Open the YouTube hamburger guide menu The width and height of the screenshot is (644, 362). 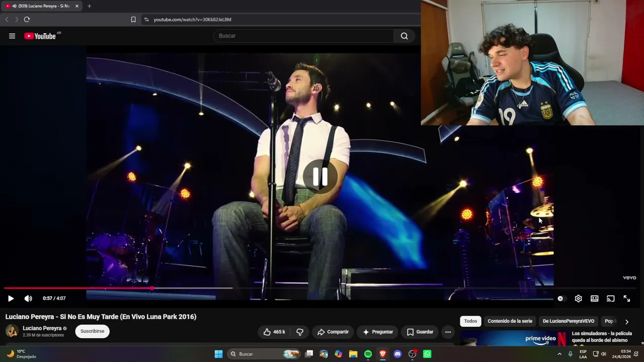(x=12, y=36)
